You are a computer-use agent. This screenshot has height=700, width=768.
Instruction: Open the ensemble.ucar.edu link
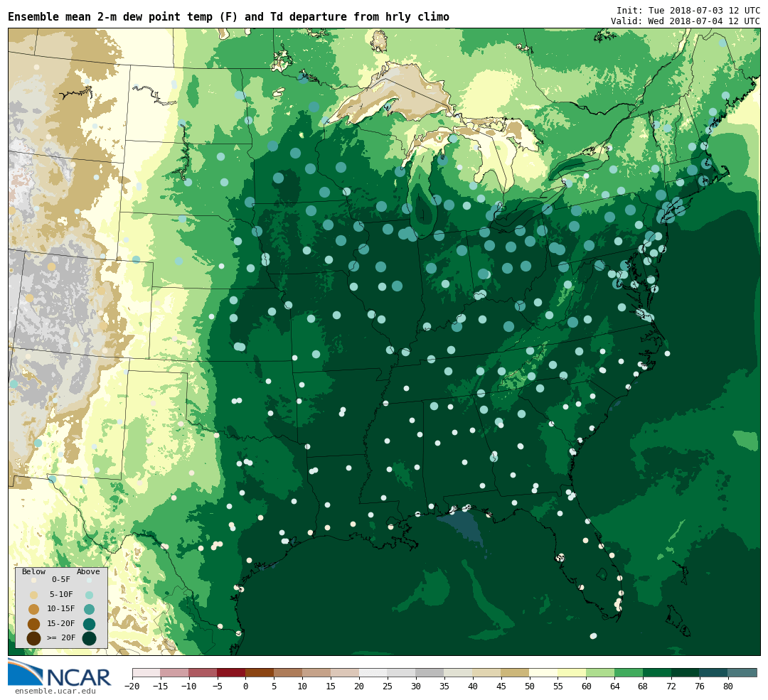click(55, 691)
